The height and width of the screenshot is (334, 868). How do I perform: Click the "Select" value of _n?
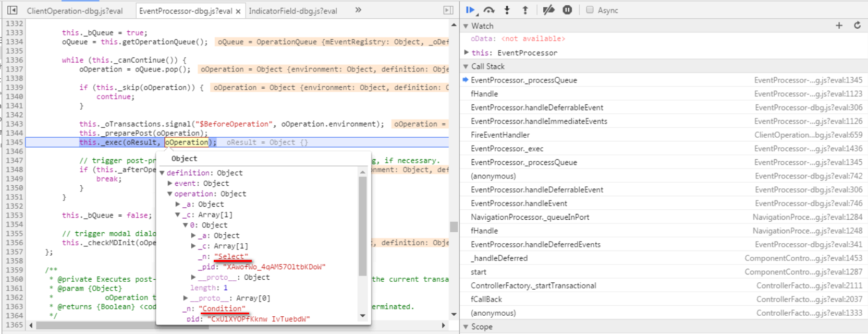point(231,256)
